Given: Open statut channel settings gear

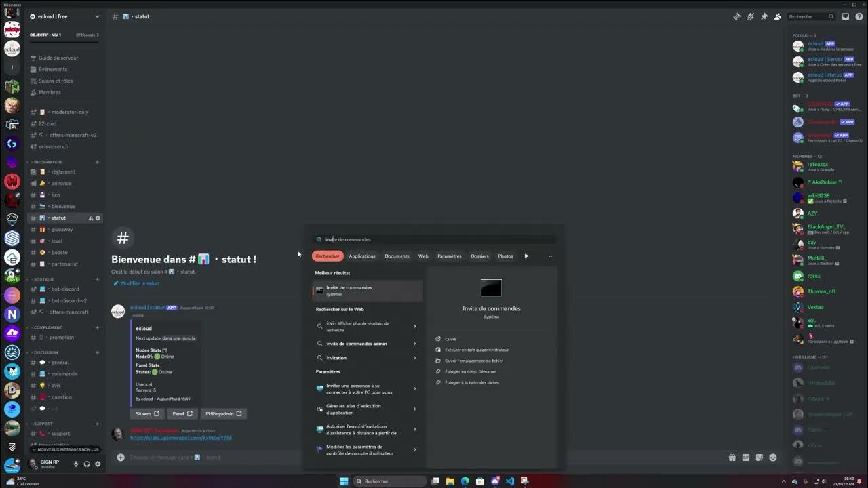Looking at the screenshot, I should click(98, 218).
